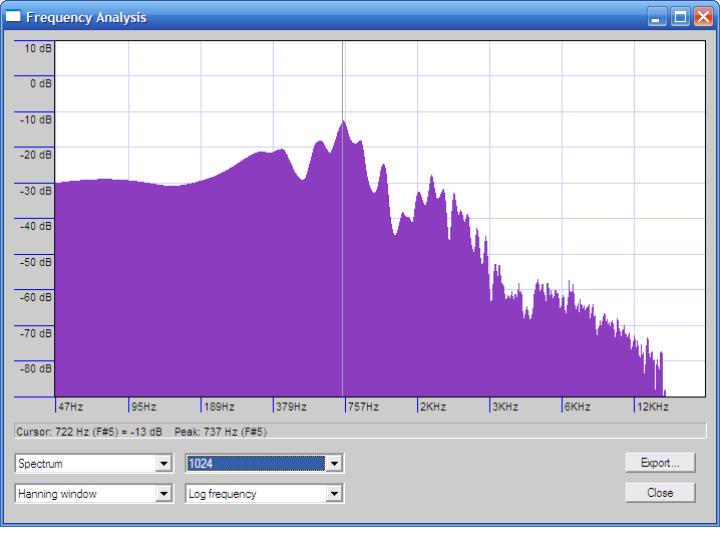Click the 12KHz frequency axis label
Screen dimensions: 720x540
pos(653,406)
